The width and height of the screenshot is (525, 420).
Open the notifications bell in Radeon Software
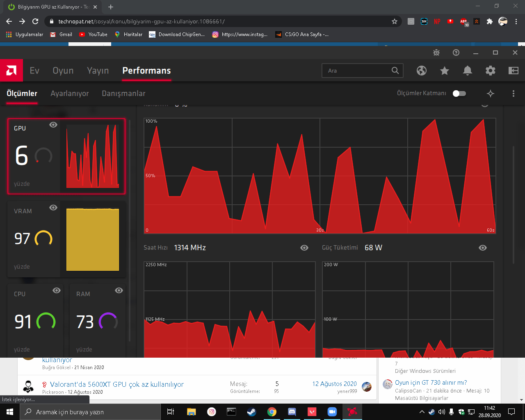click(468, 71)
